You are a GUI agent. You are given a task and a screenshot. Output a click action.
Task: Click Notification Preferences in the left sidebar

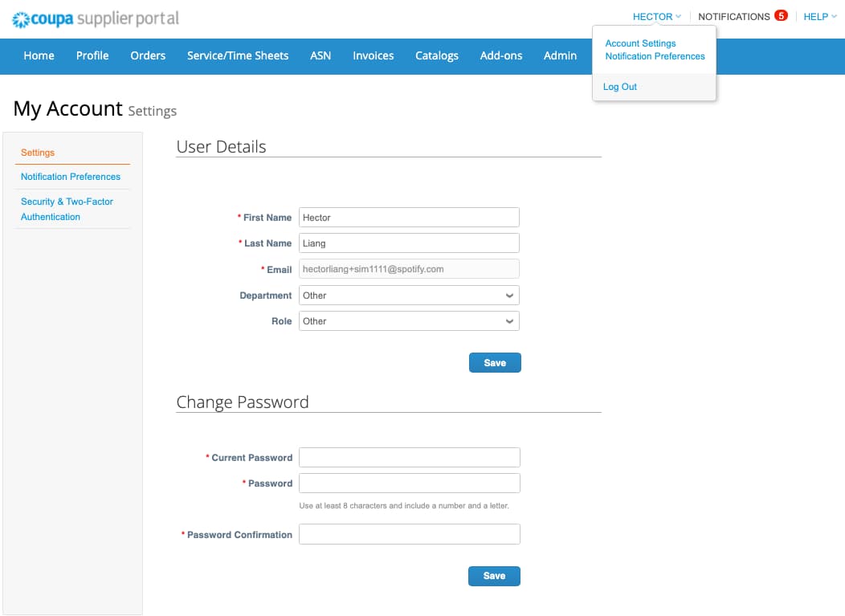tap(71, 177)
